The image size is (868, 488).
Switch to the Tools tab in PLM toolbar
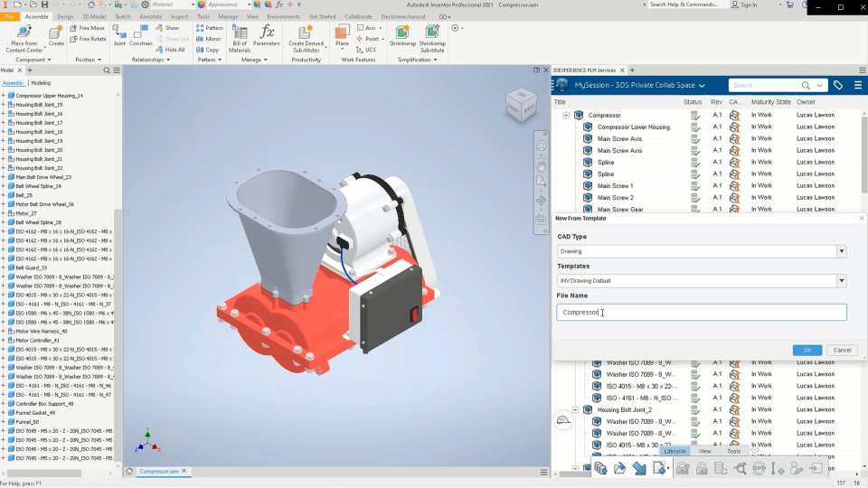tap(733, 451)
